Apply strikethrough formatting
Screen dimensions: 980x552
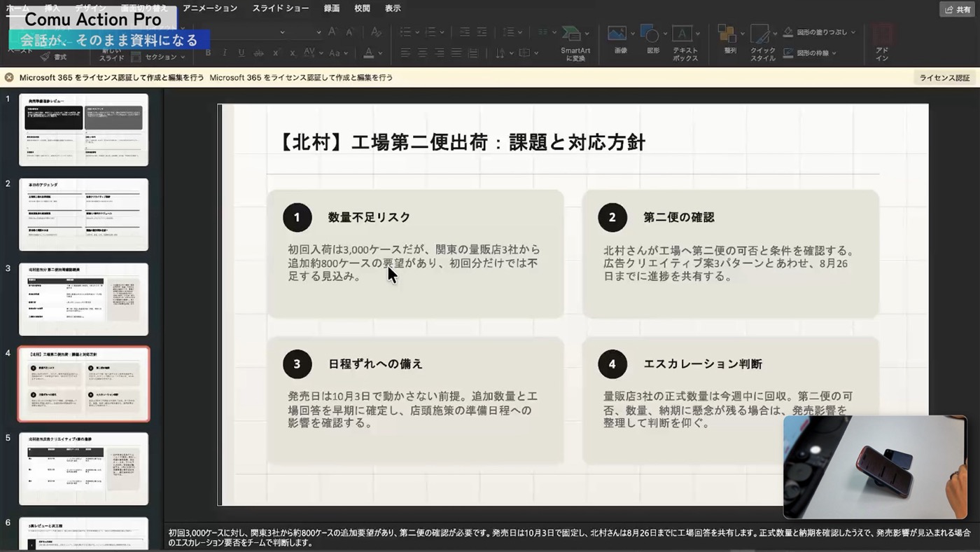click(x=258, y=53)
